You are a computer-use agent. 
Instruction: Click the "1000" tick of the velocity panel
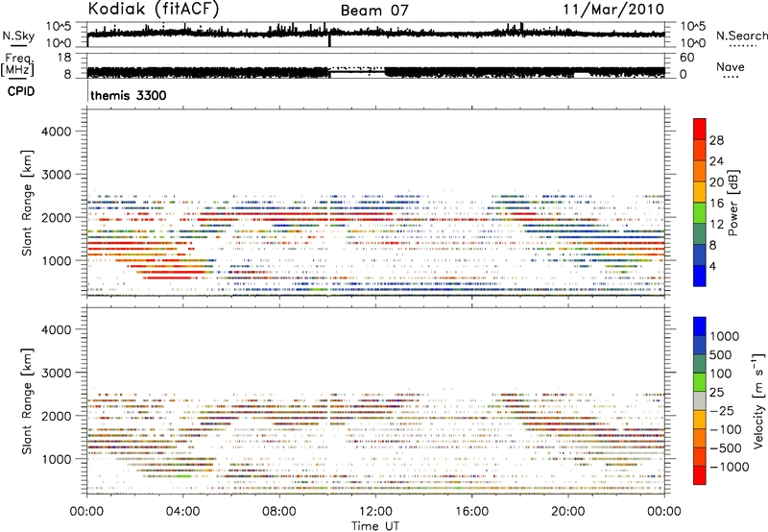tap(57, 459)
